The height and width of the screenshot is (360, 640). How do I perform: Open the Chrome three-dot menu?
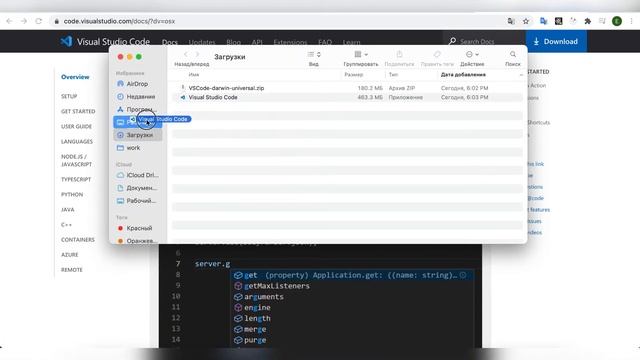(631, 21)
